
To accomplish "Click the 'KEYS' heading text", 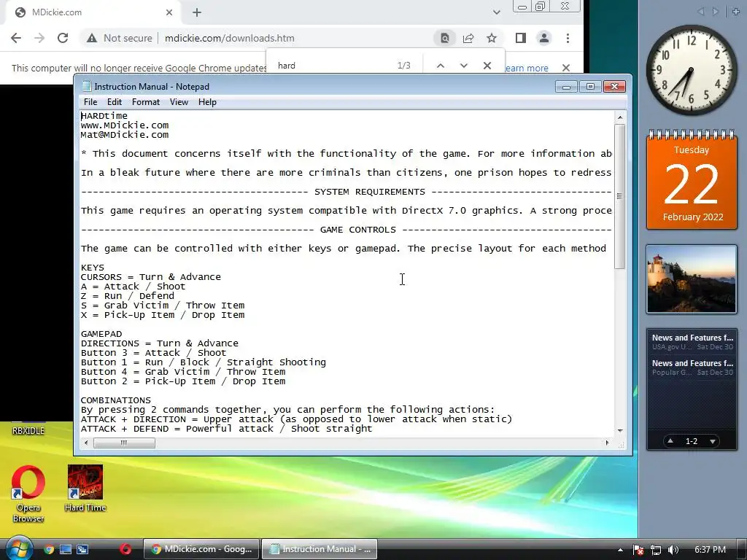I will (x=93, y=267).
